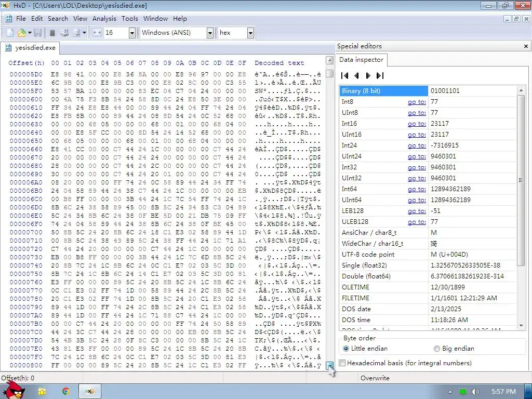Open the hex offset base dropdown
The width and height of the screenshot is (532, 399).
tap(250, 33)
